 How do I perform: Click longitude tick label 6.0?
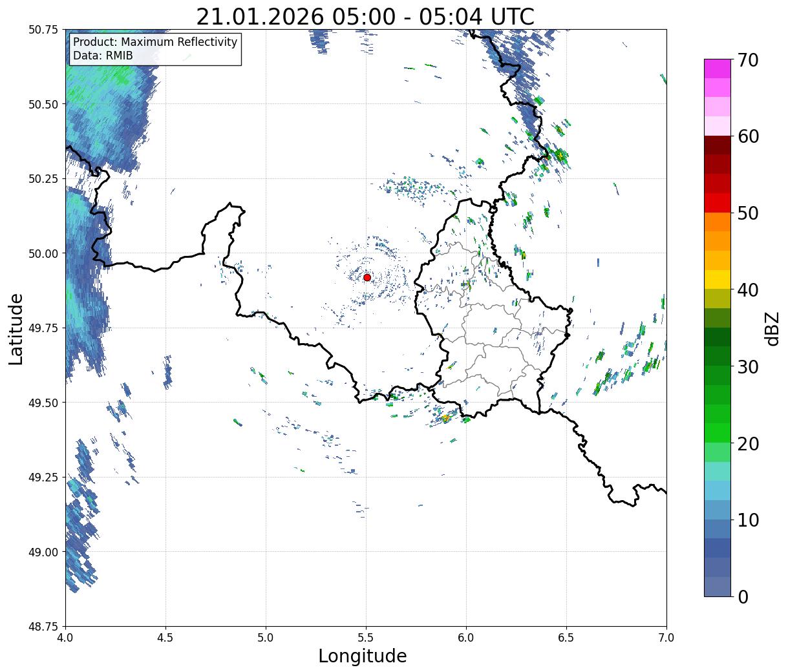pos(466,638)
